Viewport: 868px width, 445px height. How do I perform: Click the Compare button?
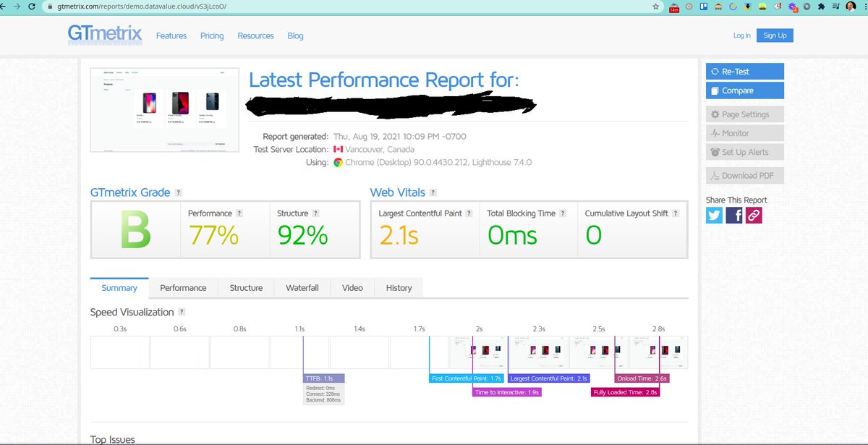(x=745, y=90)
